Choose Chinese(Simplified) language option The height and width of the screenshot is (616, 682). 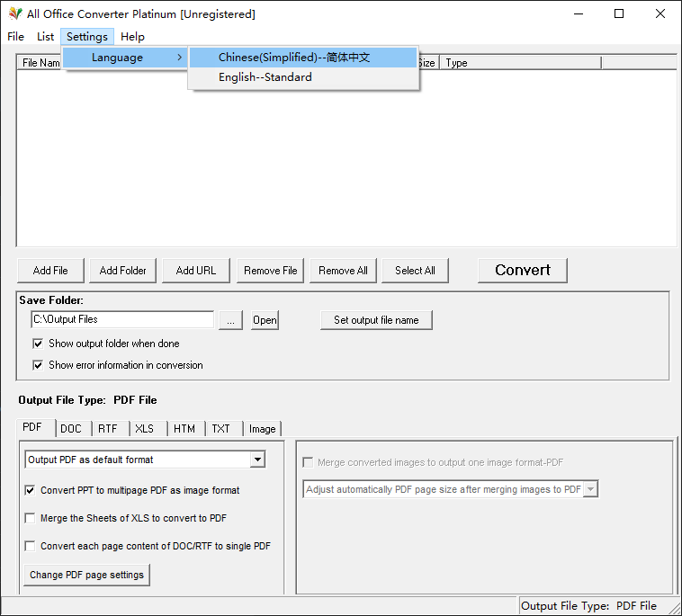pyautogui.click(x=303, y=58)
